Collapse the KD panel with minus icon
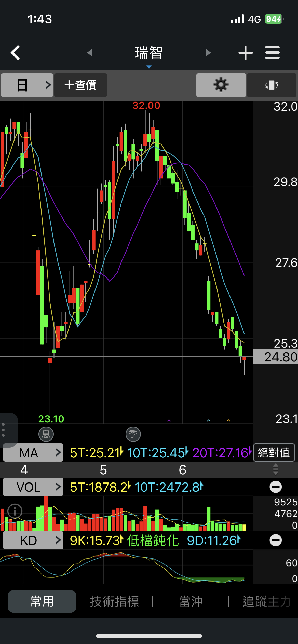This screenshot has height=644, width=298. [276, 540]
